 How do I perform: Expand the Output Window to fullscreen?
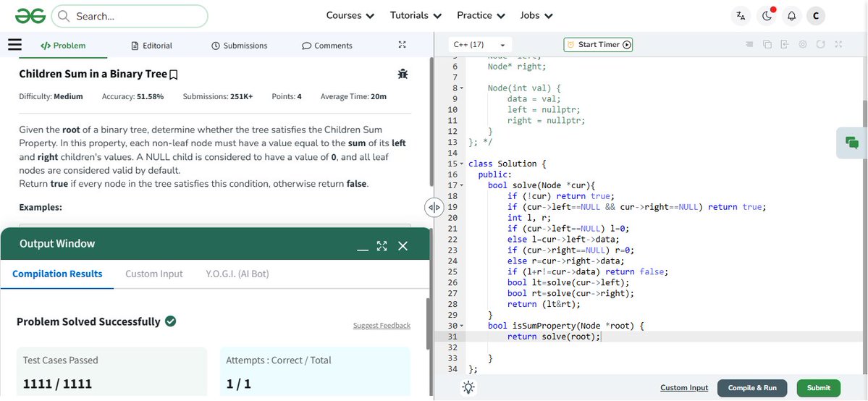tap(382, 246)
